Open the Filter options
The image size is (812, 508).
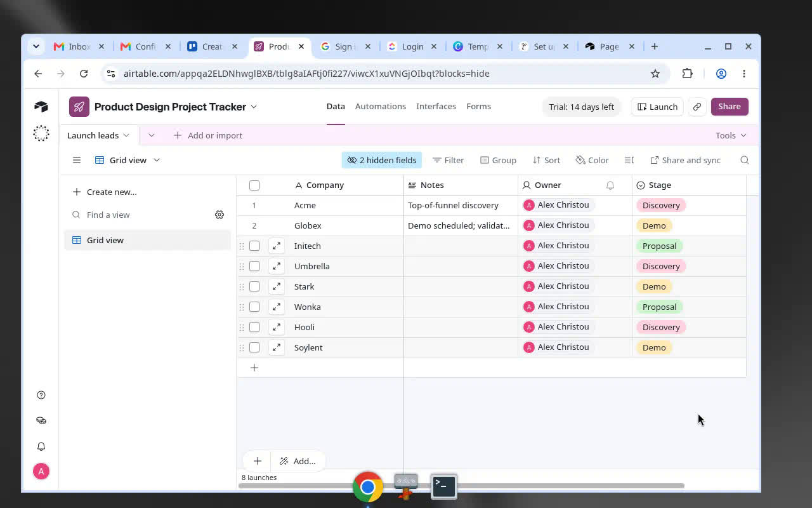pos(448,160)
